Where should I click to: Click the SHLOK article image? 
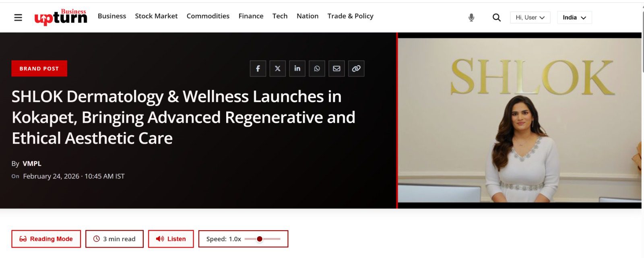(x=519, y=120)
